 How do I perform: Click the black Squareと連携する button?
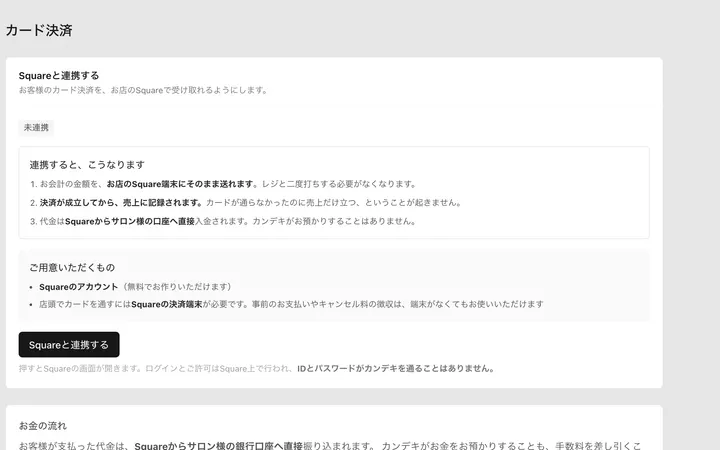(69, 345)
